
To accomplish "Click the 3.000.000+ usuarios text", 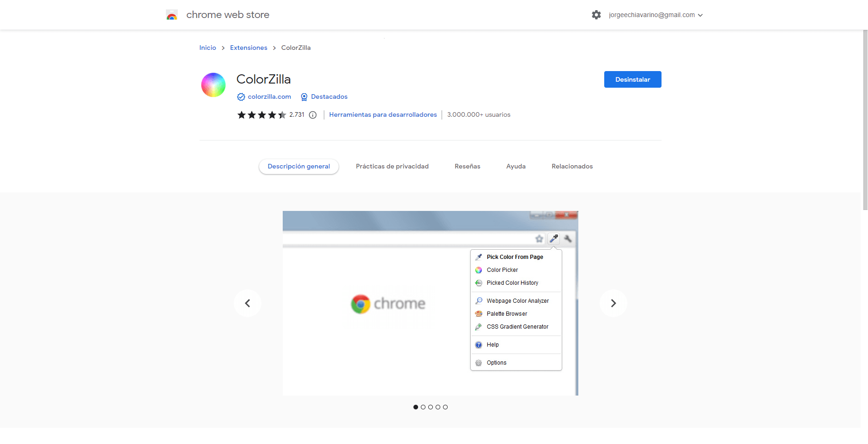I will click(x=479, y=115).
